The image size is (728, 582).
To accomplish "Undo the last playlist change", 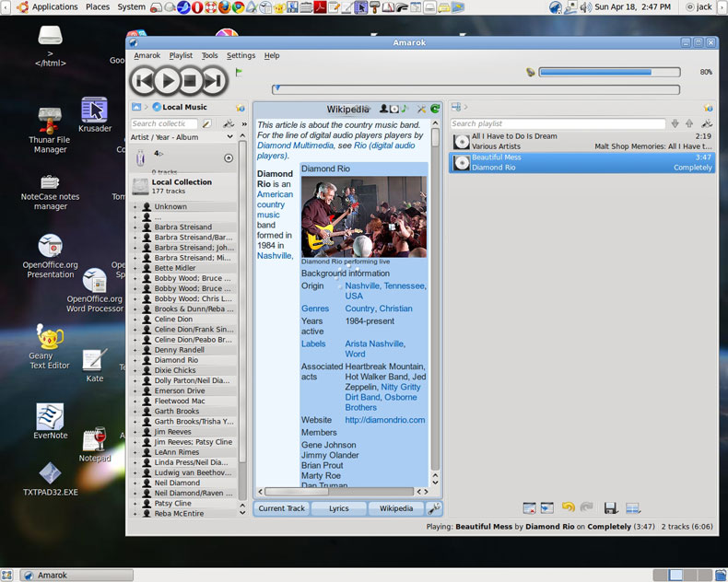I will 569,507.
